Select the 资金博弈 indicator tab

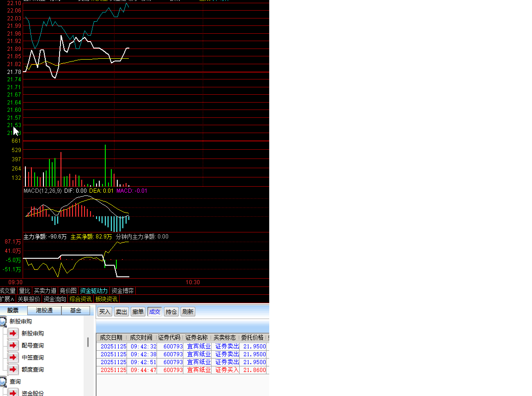pyautogui.click(x=122, y=291)
